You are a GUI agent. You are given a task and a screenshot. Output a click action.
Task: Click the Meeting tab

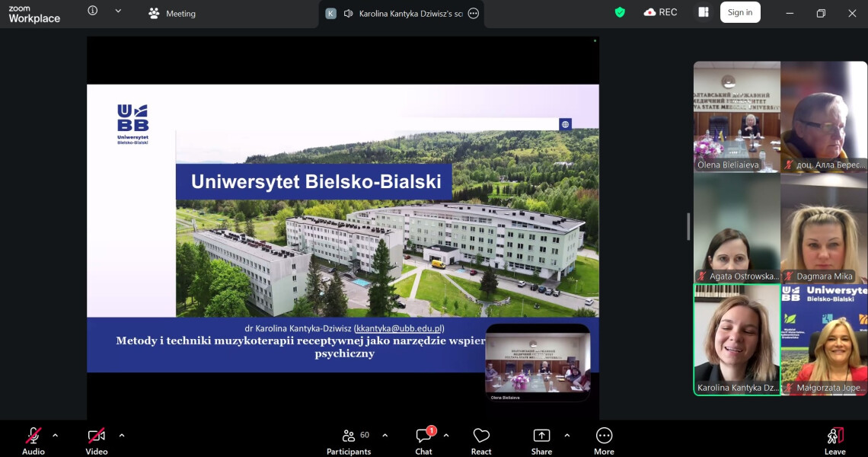[x=172, y=13]
